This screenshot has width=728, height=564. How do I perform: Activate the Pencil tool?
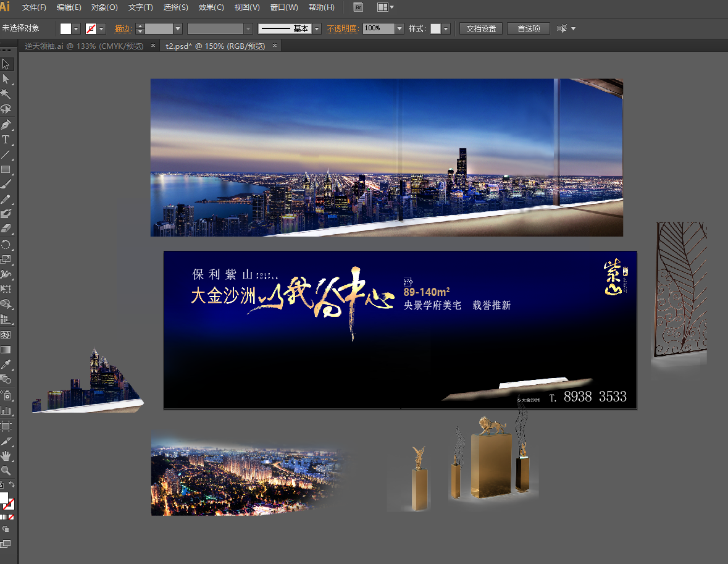[x=6, y=200]
